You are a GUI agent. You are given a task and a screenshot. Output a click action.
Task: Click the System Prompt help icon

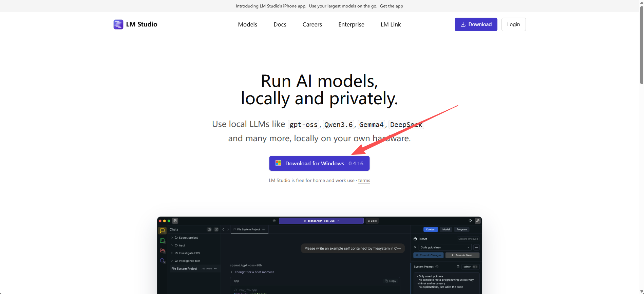pos(437,267)
